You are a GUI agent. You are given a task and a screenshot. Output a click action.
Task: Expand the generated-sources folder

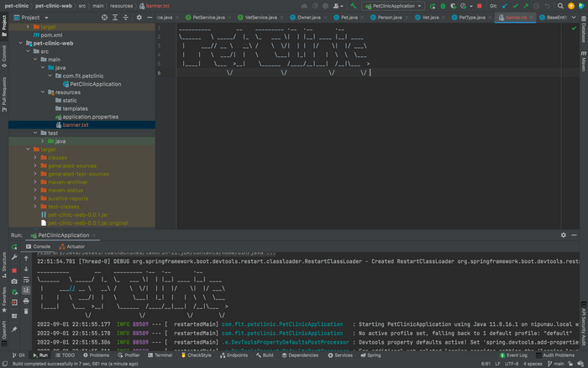coord(35,166)
